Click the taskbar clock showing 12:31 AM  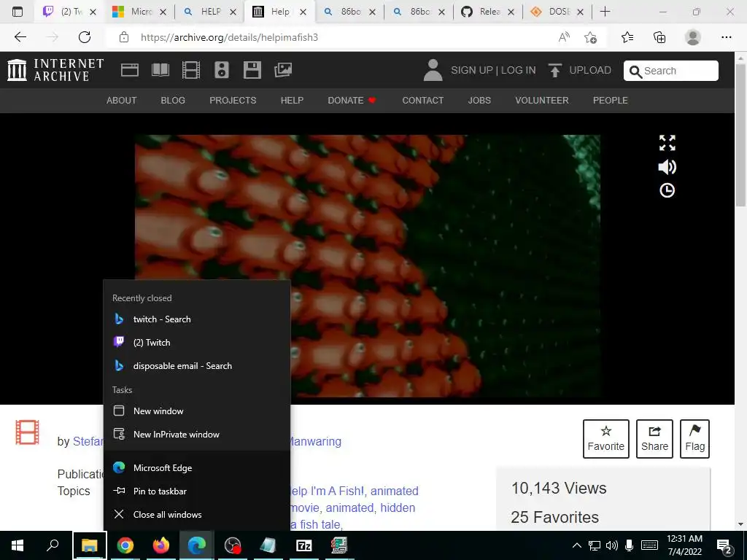[x=684, y=545]
